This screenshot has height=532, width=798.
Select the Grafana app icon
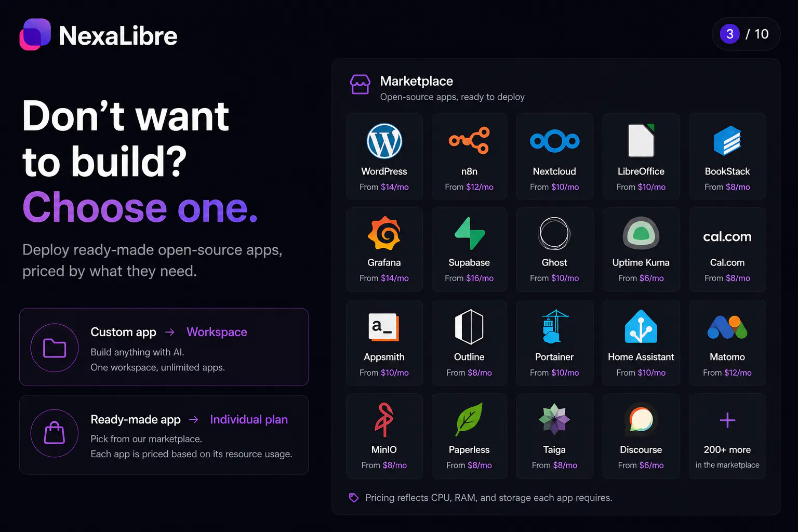coord(384,233)
